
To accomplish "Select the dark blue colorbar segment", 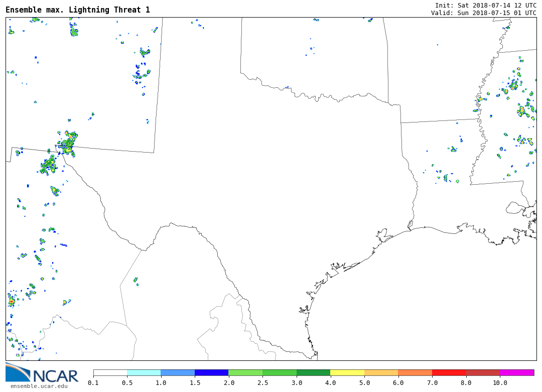I will 211,373.
